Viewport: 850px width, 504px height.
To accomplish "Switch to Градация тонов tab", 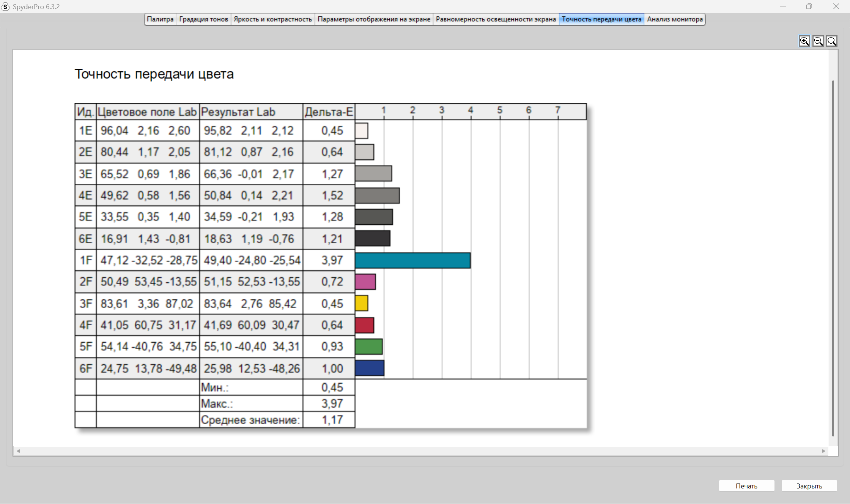I will point(203,19).
